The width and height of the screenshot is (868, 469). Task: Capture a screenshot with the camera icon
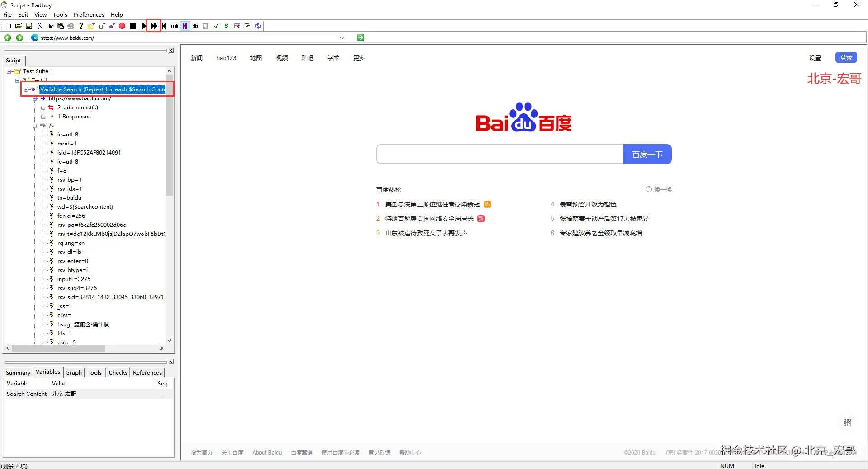(x=195, y=26)
